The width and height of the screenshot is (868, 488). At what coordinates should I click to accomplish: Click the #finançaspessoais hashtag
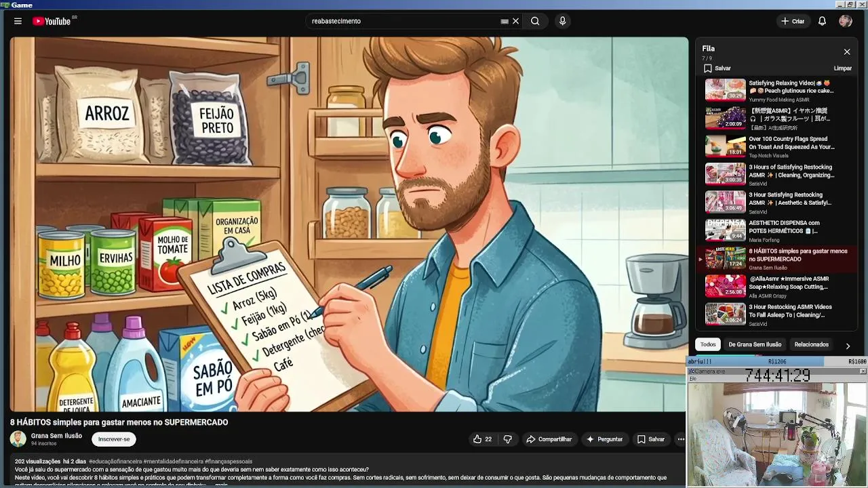[229, 462]
